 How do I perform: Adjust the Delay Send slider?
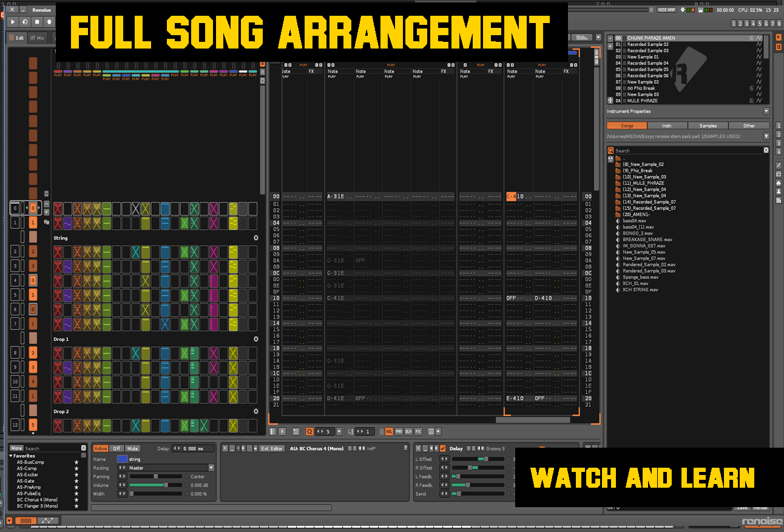(478, 494)
